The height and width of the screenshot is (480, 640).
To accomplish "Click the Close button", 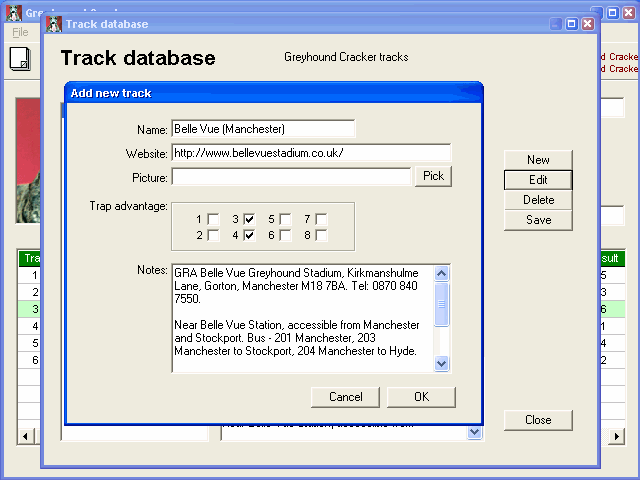I will coord(538,420).
